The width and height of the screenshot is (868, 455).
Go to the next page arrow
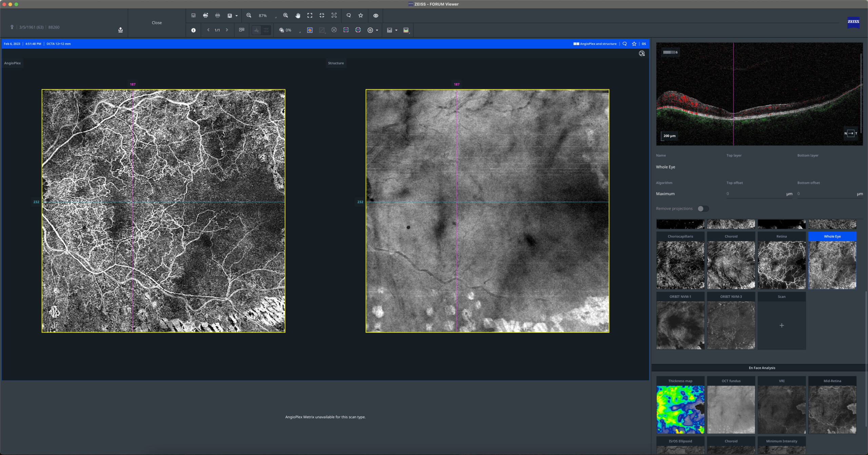coord(227,30)
